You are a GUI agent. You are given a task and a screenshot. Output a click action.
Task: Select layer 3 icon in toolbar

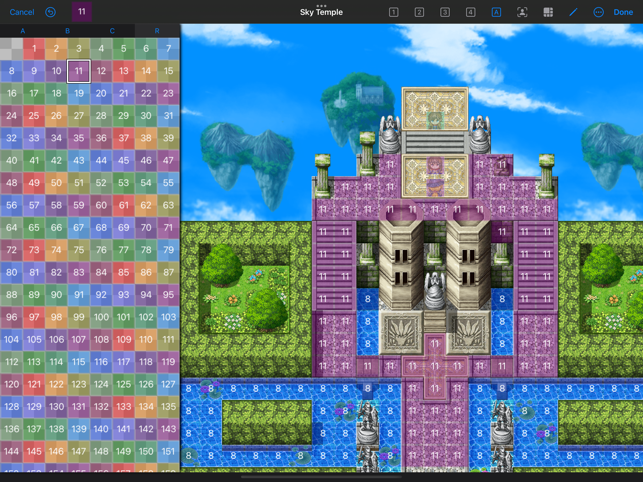pos(445,12)
